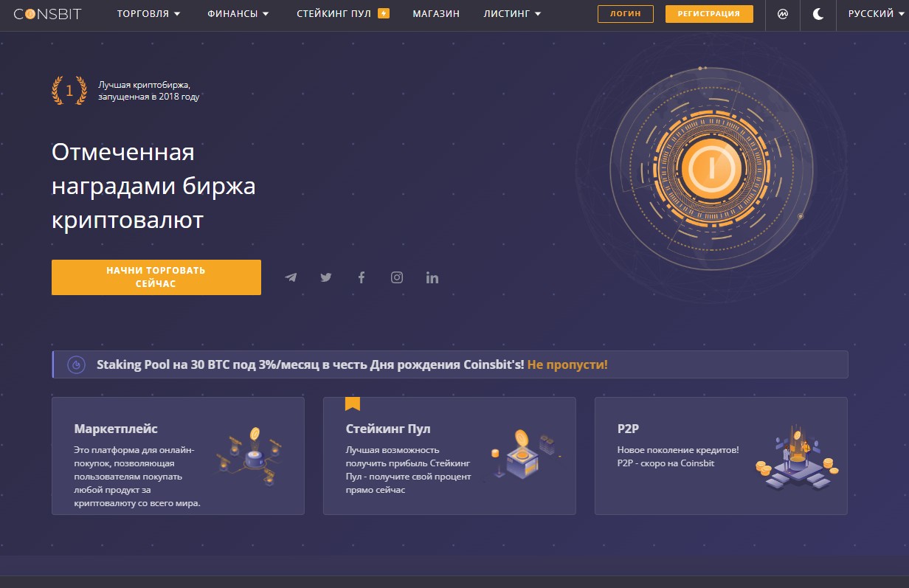
Task: Open the Staking Pool 30 BTC announcement banner
Action: pos(450,364)
